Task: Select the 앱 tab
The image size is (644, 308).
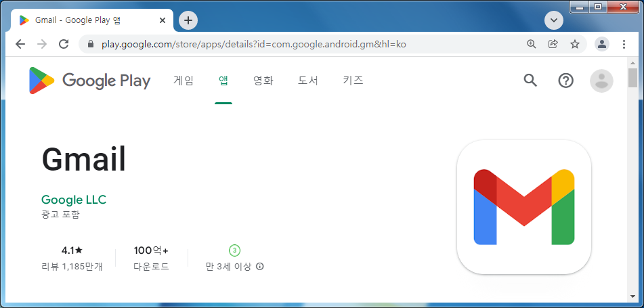Action: [223, 81]
